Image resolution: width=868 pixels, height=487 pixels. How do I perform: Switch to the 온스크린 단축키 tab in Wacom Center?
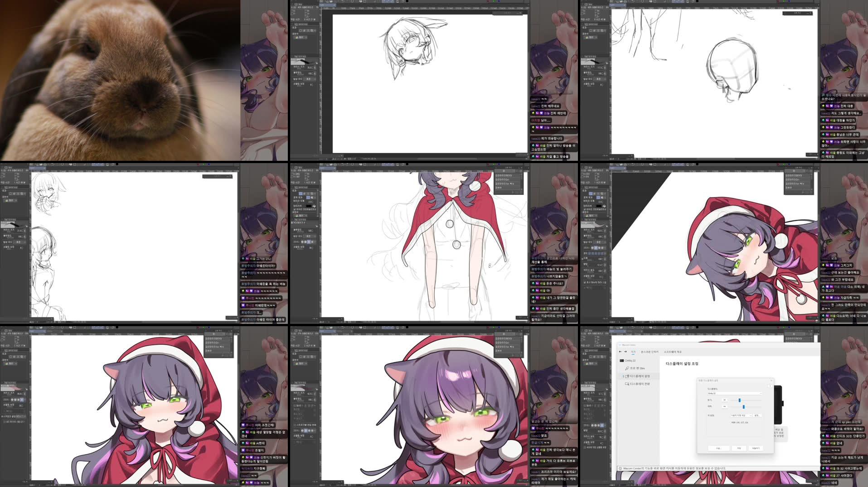point(650,352)
